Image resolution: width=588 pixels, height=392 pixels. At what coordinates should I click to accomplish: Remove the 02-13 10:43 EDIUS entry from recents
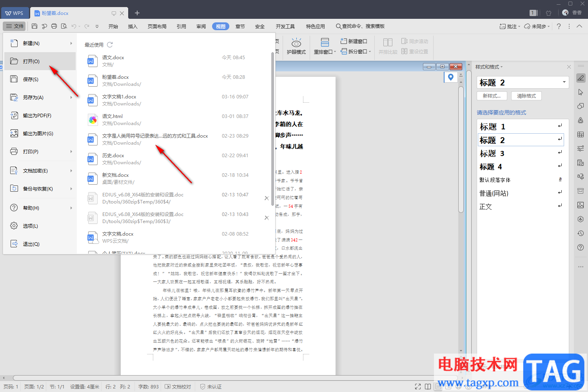click(x=267, y=218)
